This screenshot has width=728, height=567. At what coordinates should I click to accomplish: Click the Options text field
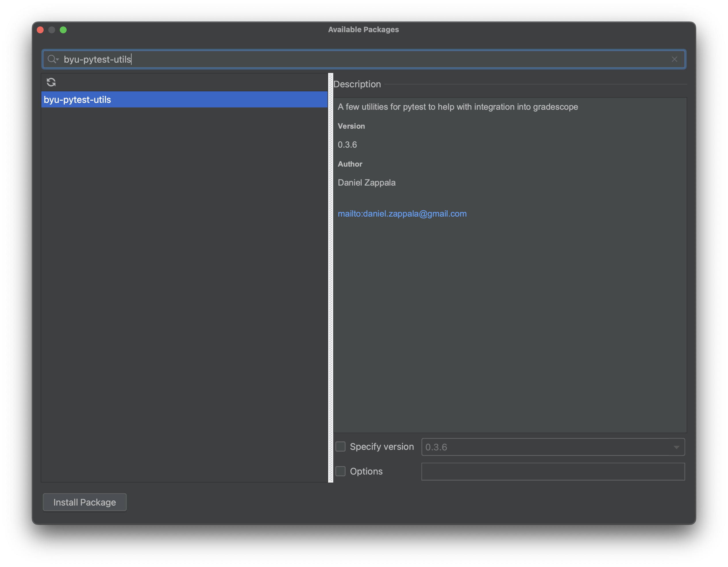(x=553, y=472)
